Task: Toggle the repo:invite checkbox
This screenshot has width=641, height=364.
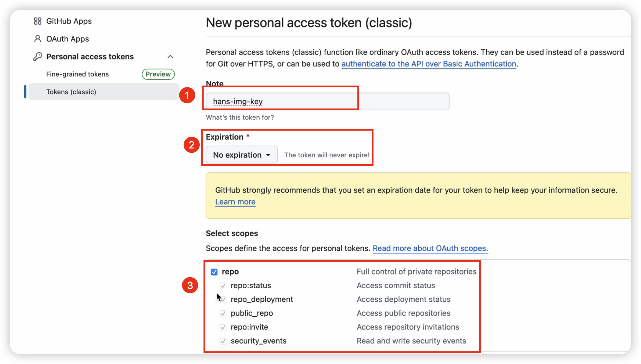Action: (x=223, y=327)
